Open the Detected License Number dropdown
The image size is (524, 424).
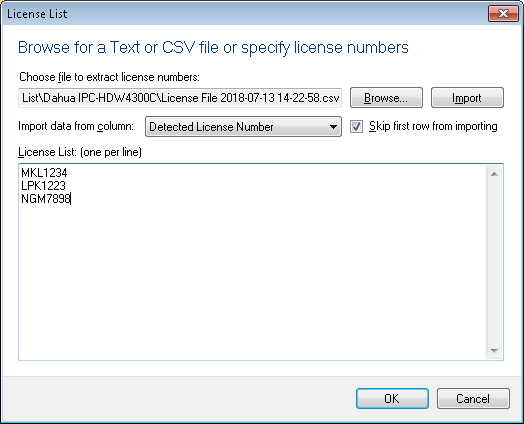tap(243, 127)
